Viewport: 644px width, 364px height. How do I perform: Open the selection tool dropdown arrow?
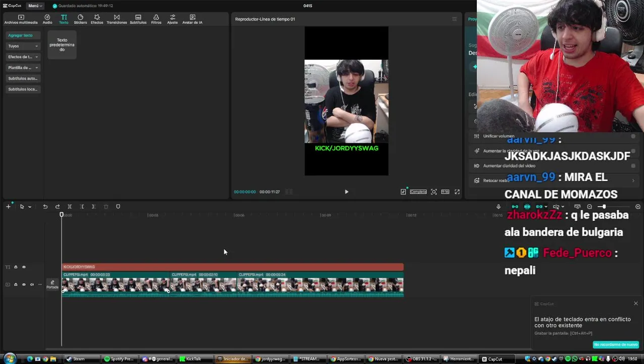[30, 207]
